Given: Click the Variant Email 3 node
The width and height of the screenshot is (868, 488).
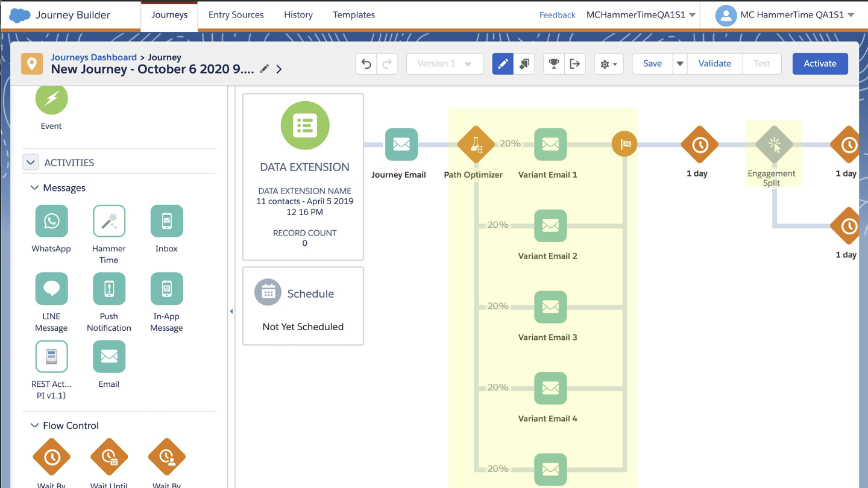Looking at the screenshot, I should click(550, 307).
